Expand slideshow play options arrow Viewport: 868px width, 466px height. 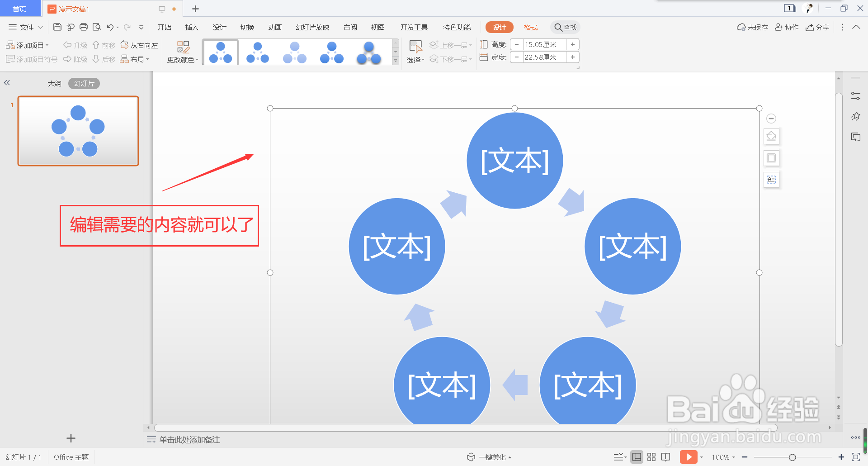(x=702, y=457)
